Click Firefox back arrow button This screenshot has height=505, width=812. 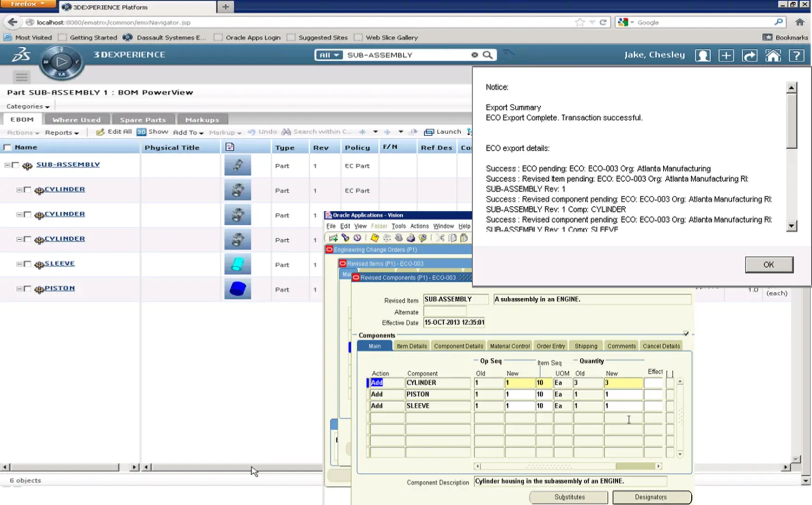click(13, 22)
